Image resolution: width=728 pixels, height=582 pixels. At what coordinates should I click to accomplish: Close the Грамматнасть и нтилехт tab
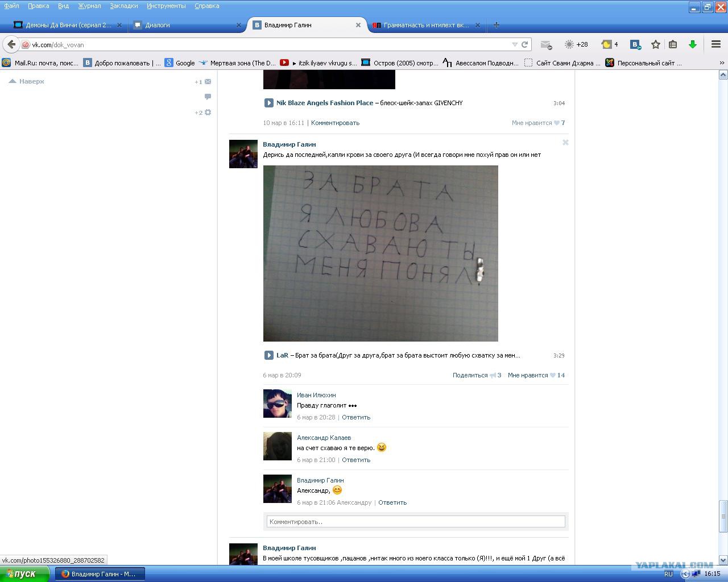478,25
